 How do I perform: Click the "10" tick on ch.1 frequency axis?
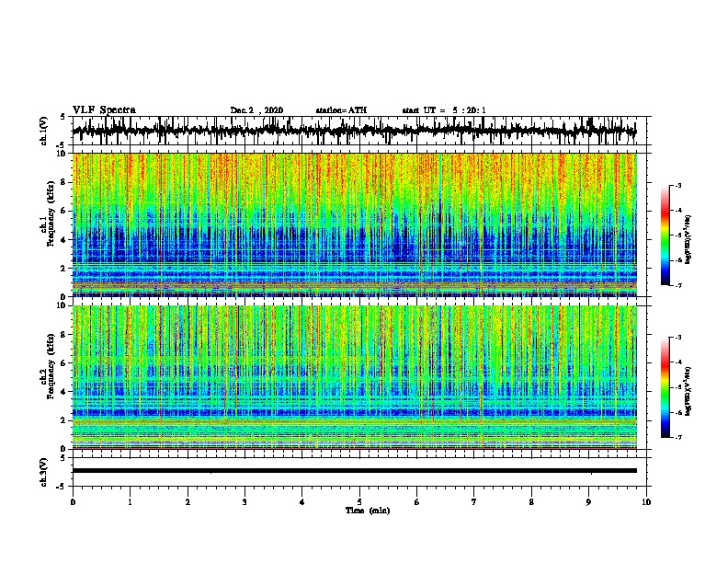tap(63, 154)
